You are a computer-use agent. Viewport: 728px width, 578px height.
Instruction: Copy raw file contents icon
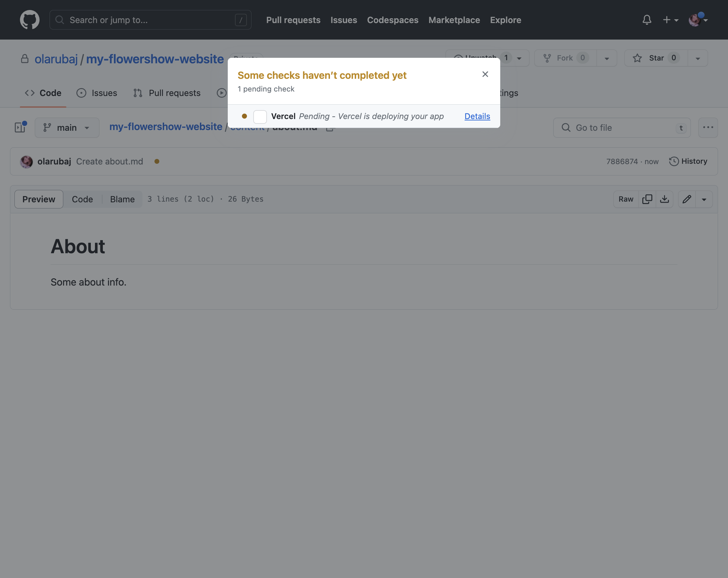pyautogui.click(x=647, y=199)
